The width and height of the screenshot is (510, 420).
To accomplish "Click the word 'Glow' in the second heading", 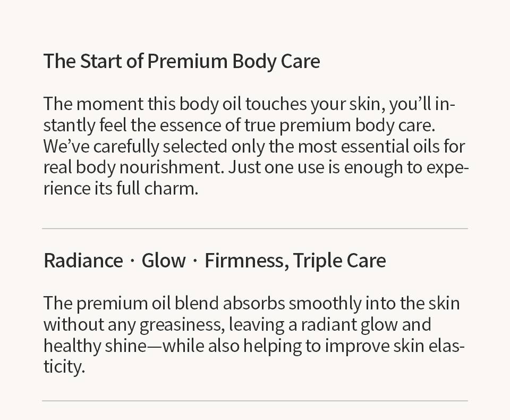I will pyautogui.click(x=164, y=261).
